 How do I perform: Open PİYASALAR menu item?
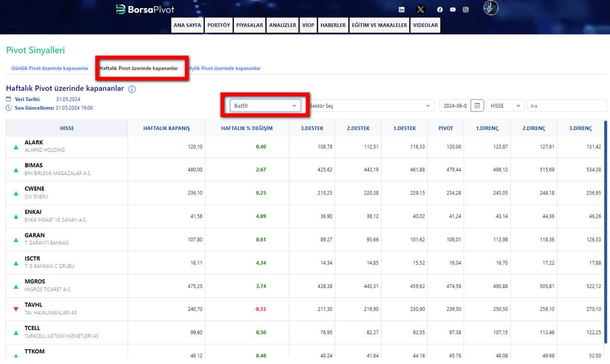pos(250,25)
